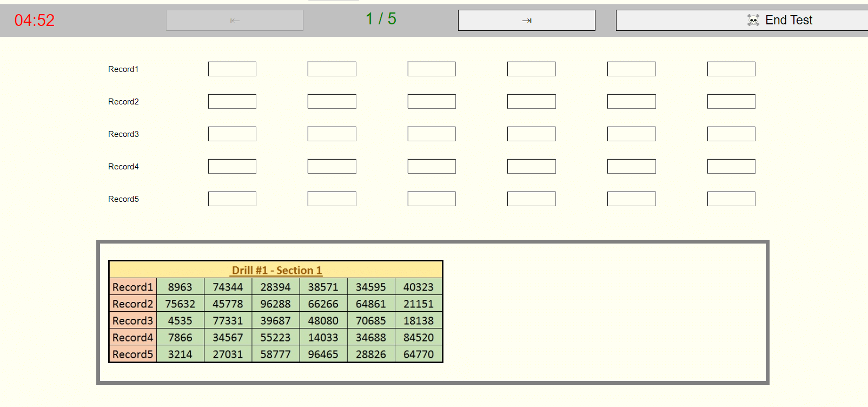Screen dimensions: 868x407
Task: Focus the sixth input field of Record2
Action: click(731, 101)
